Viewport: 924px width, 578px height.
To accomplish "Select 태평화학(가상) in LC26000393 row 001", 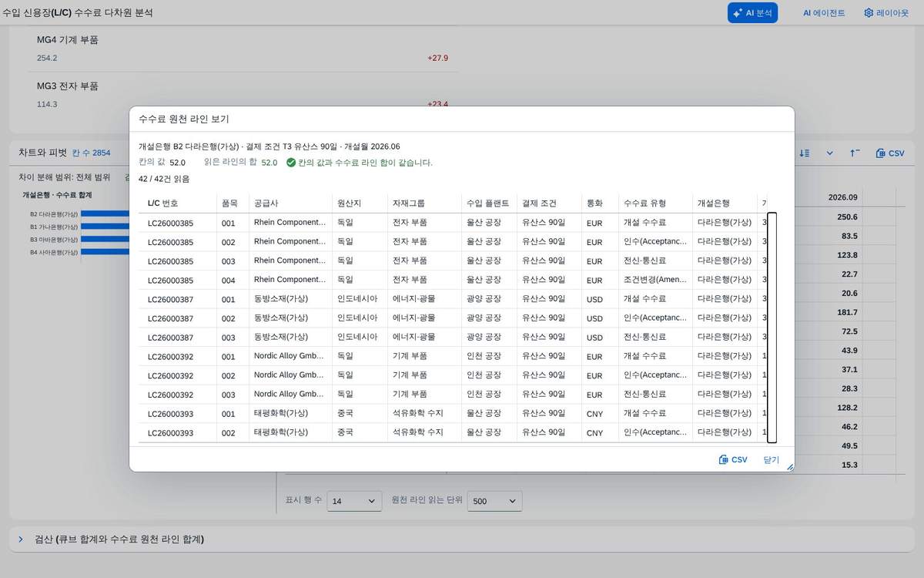I will point(281,414).
